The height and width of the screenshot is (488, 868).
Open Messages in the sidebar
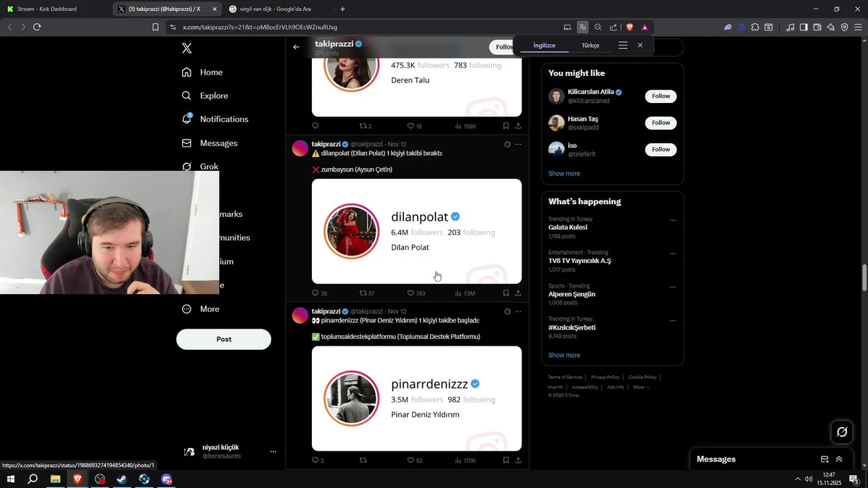pyautogui.click(x=210, y=143)
